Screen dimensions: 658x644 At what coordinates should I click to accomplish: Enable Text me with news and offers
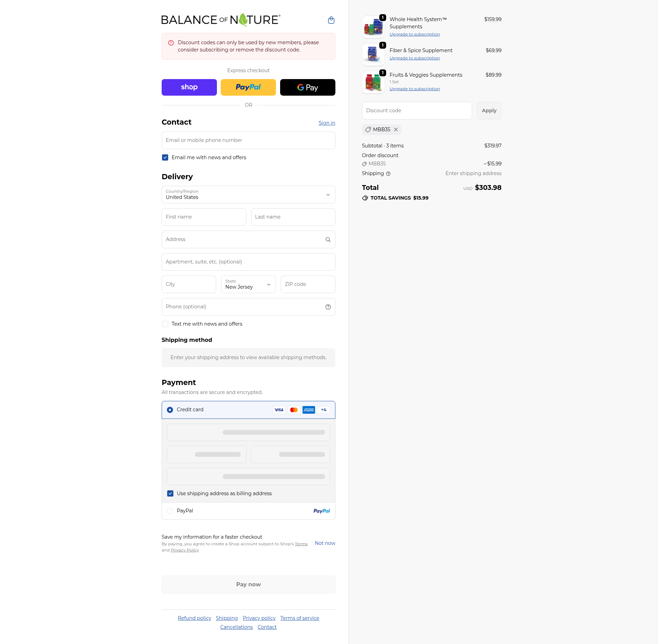[165, 324]
